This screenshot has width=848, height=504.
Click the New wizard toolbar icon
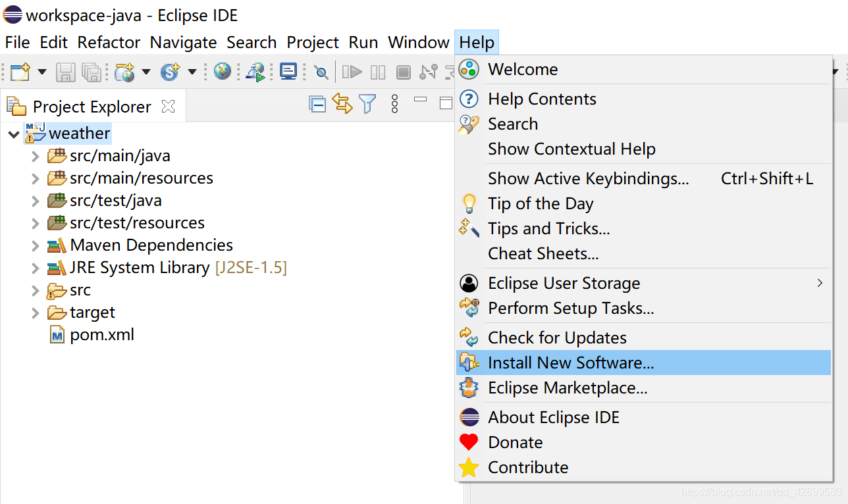[20, 71]
